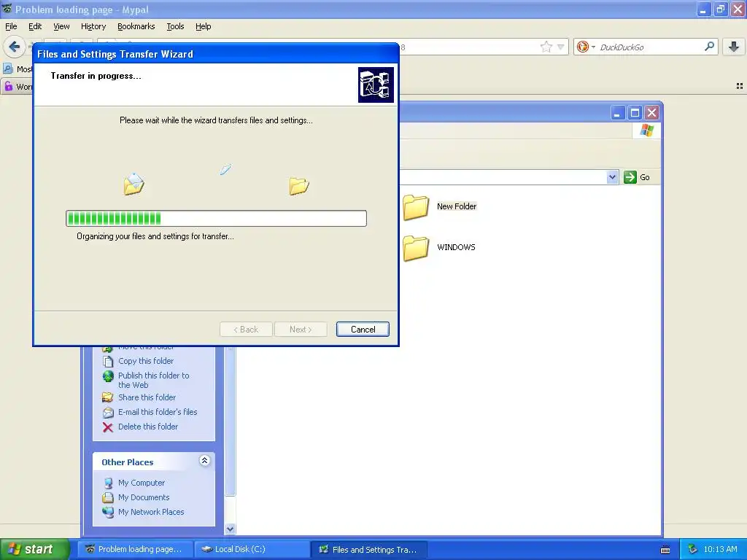Open the Help menu in Mypal

click(203, 26)
